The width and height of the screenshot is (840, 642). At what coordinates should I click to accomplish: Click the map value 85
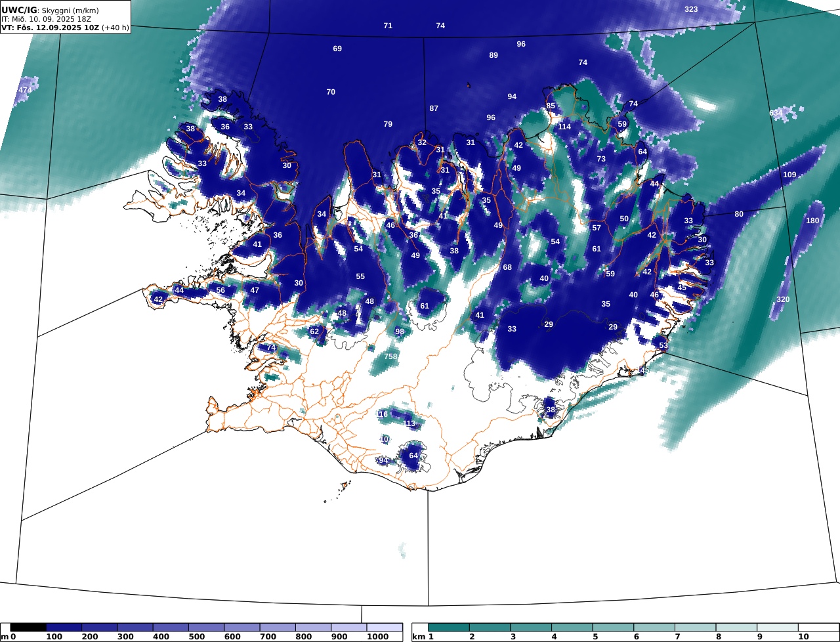click(x=551, y=106)
